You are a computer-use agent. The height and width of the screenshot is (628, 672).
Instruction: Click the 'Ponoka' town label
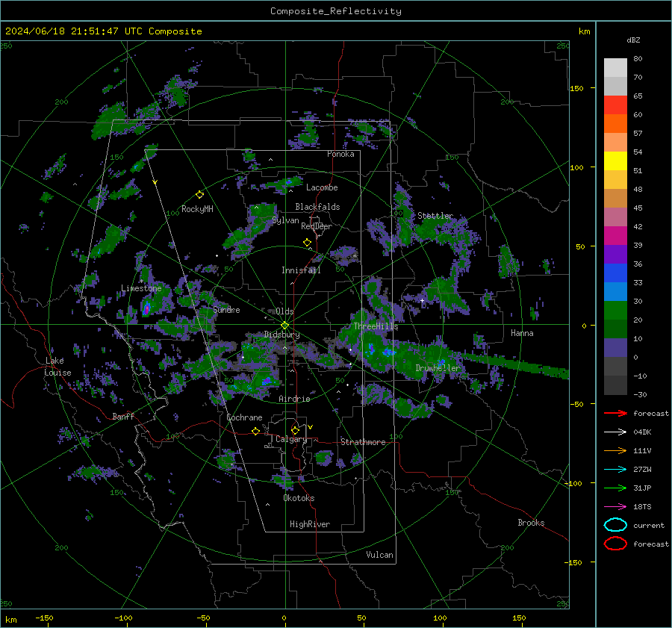click(340, 154)
